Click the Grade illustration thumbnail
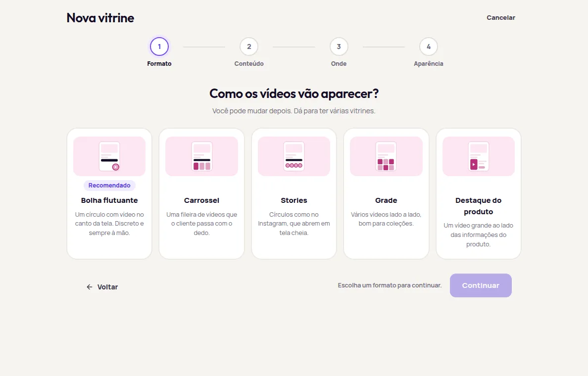The width and height of the screenshot is (588, 376). click(x=386, y=156)
